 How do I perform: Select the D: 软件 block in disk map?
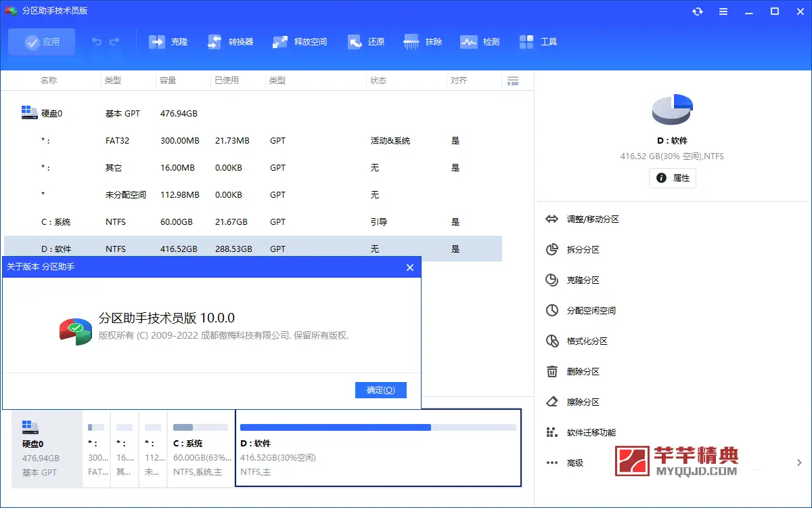point(378,448)
